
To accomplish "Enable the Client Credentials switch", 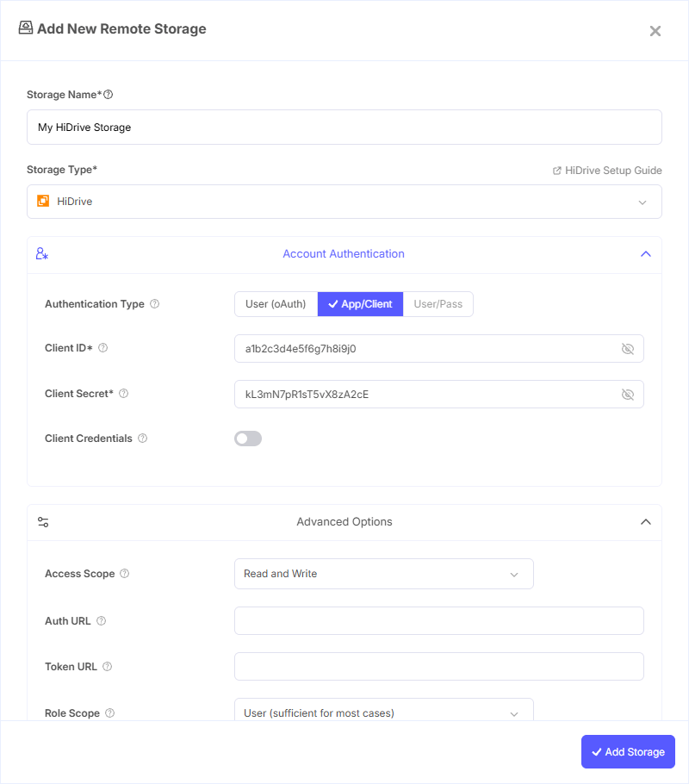I will click(248, 439).
